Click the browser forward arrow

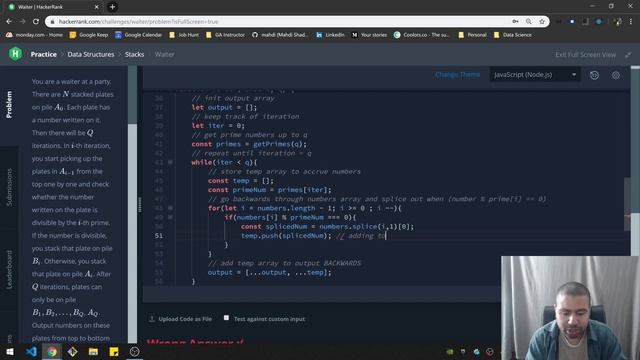click(22, 22)
